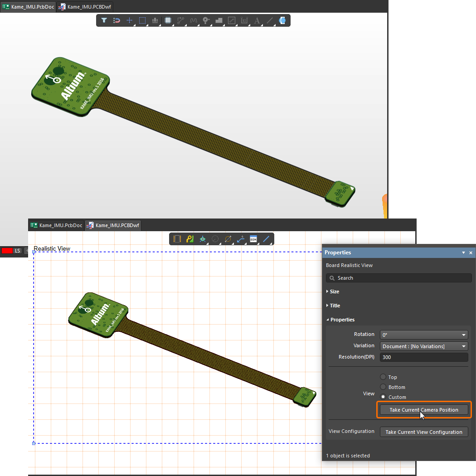Select the Custom view radio button

[383, 397]
